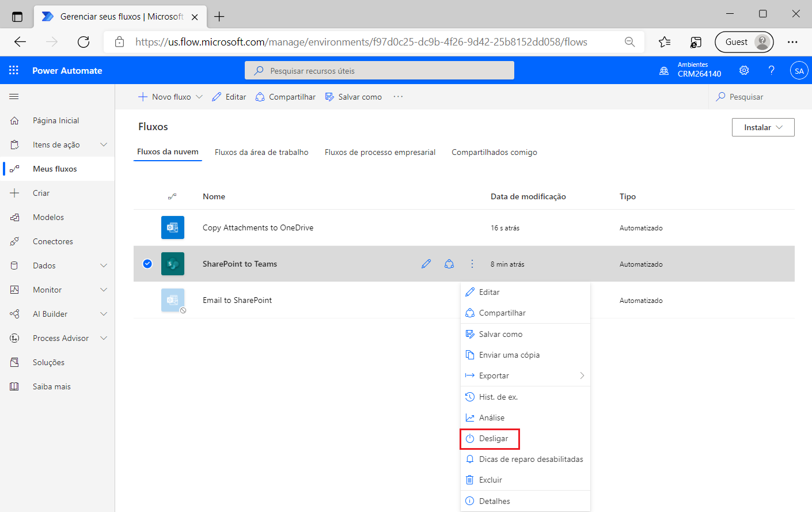Click the disabled Email to SharePoint flow icon
Screen dimensions: 812x512
click(x=173, y=300)
